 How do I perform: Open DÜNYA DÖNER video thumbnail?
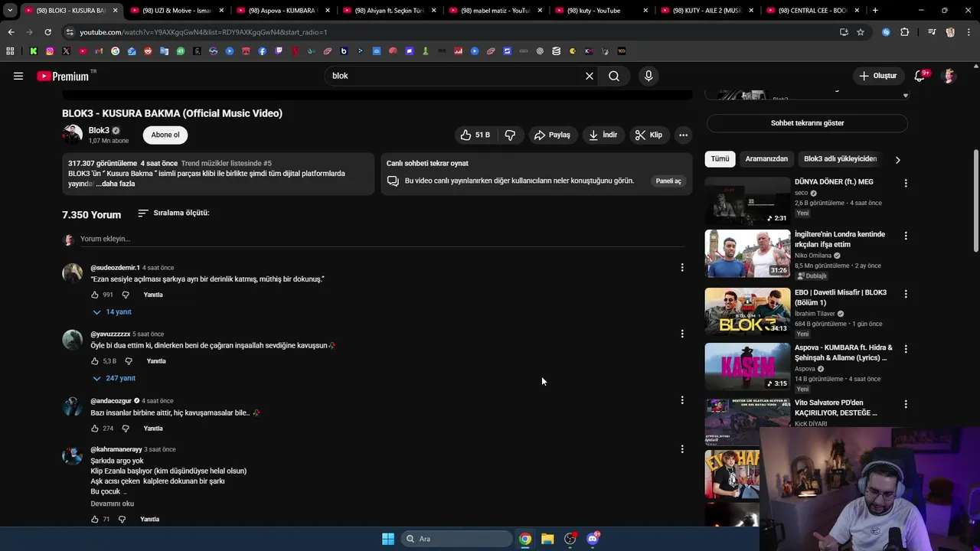747,201
